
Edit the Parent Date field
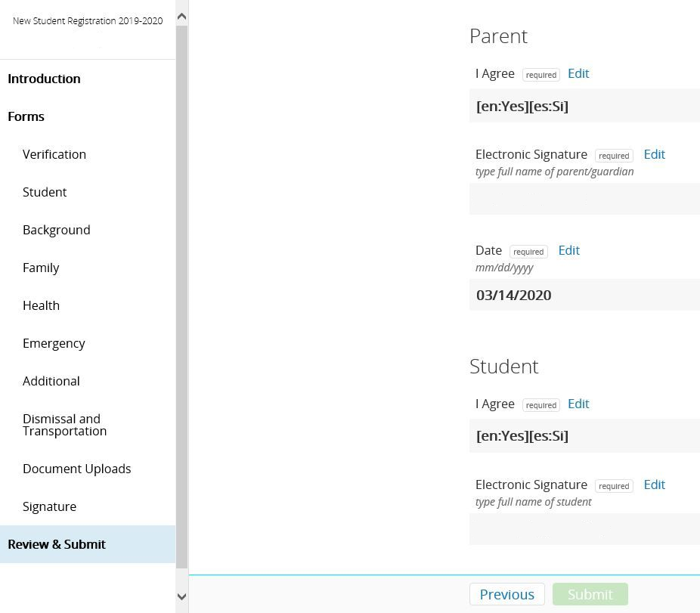568,250
